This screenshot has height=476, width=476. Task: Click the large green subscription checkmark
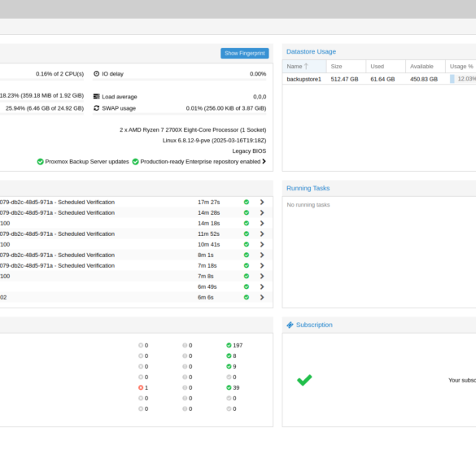click(304, 380)
